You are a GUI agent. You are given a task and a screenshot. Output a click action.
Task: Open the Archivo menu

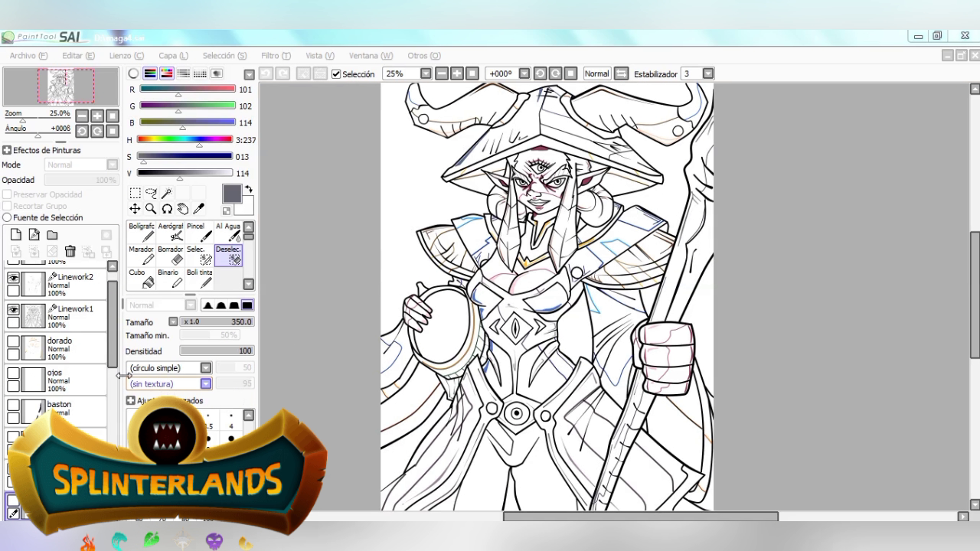28,56
